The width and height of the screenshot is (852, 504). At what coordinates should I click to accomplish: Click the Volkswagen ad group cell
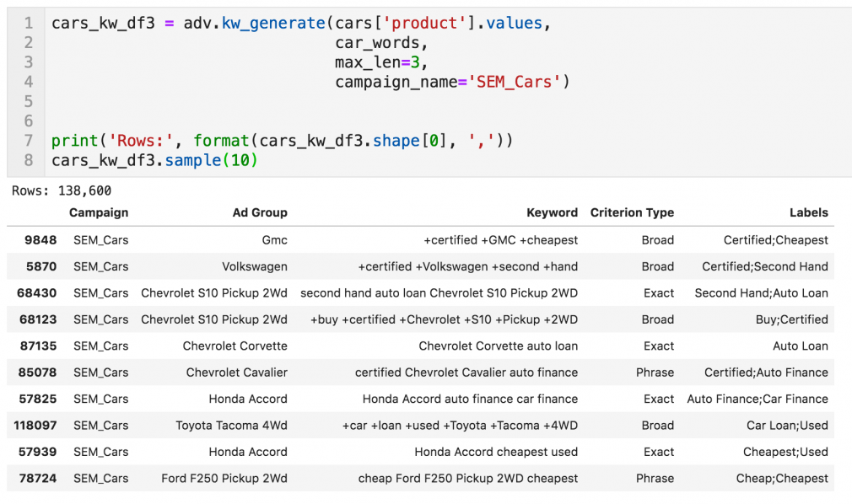255,266
